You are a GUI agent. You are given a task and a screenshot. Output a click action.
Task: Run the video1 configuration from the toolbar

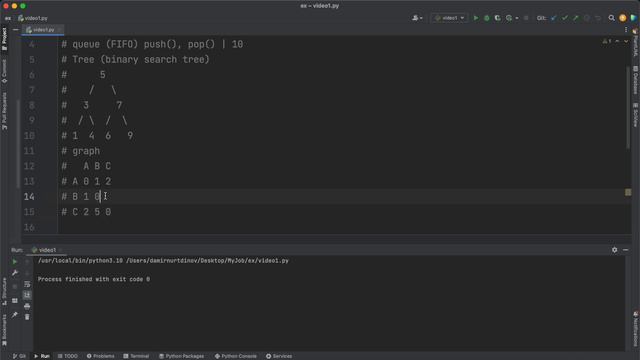476,18
